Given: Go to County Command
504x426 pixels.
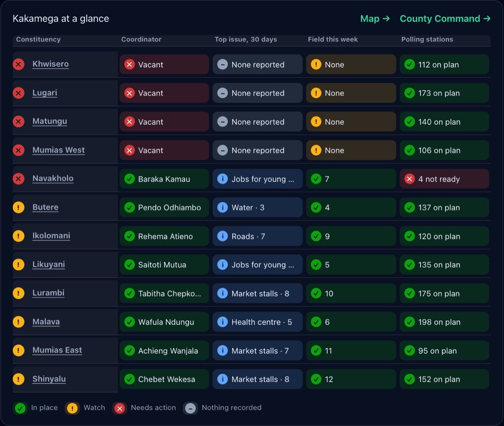Looking at the screenshot, I should pyautogui.click(x=445, y=18).
